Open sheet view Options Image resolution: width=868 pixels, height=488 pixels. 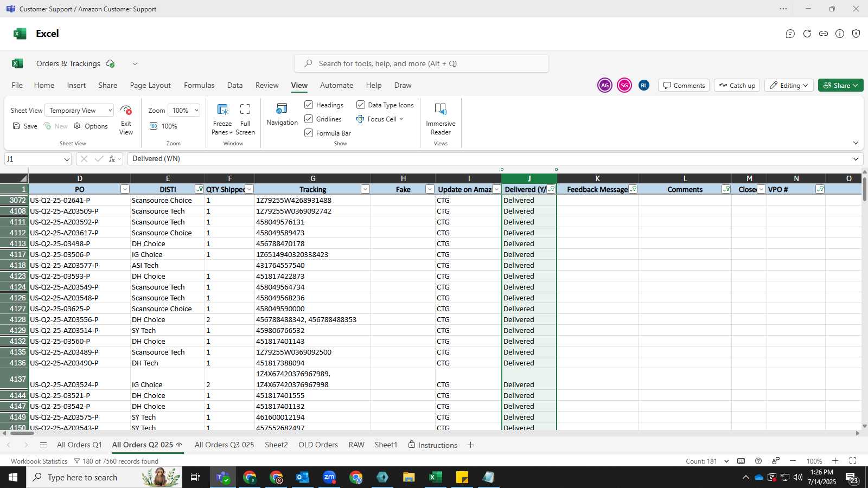point(91,126)
